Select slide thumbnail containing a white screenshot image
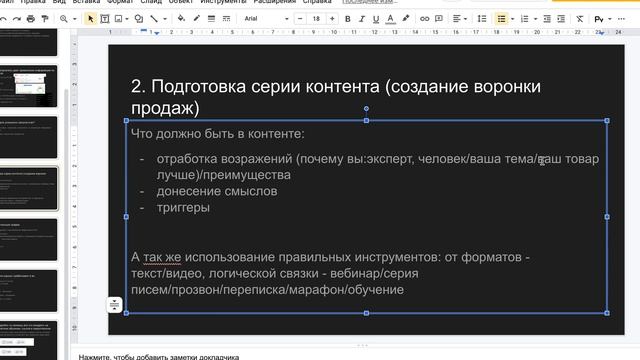The height and width of the screenshot is (360, 640). coord(29,86)
